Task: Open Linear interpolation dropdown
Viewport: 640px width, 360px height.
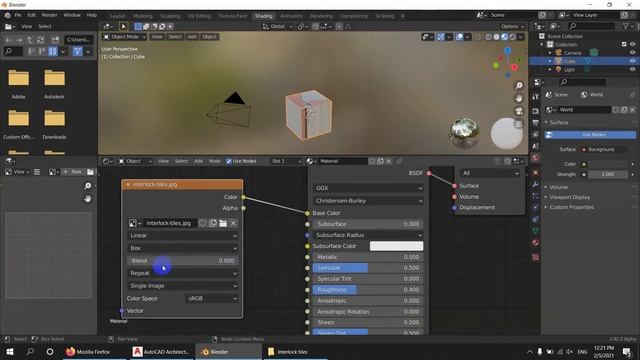Action: click(183, 236)
